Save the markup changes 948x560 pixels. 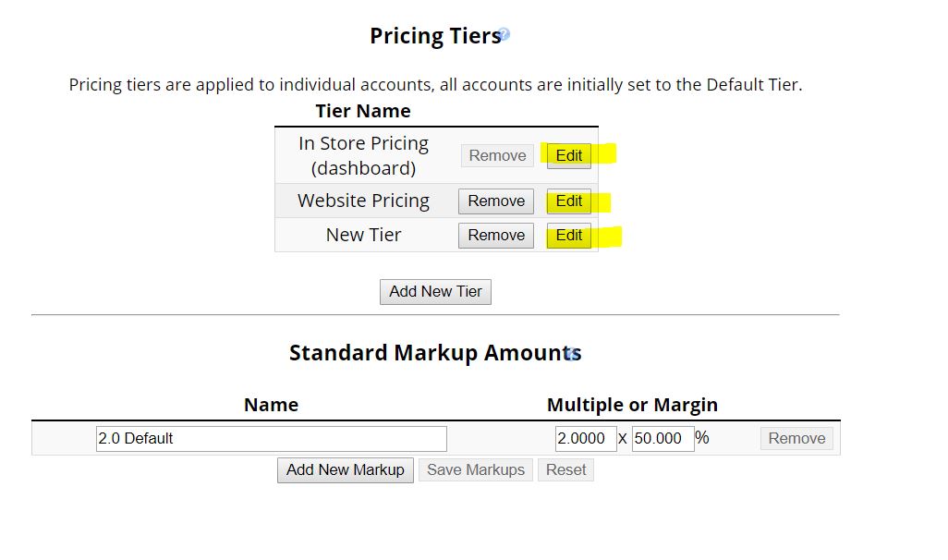[x=475, y=469]
